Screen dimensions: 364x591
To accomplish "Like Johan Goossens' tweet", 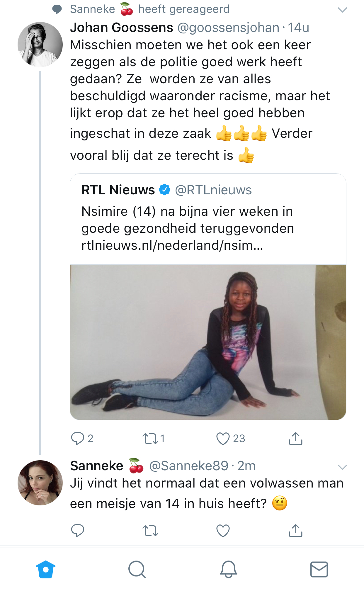I will pyautogui.click(x=223, y=439).
